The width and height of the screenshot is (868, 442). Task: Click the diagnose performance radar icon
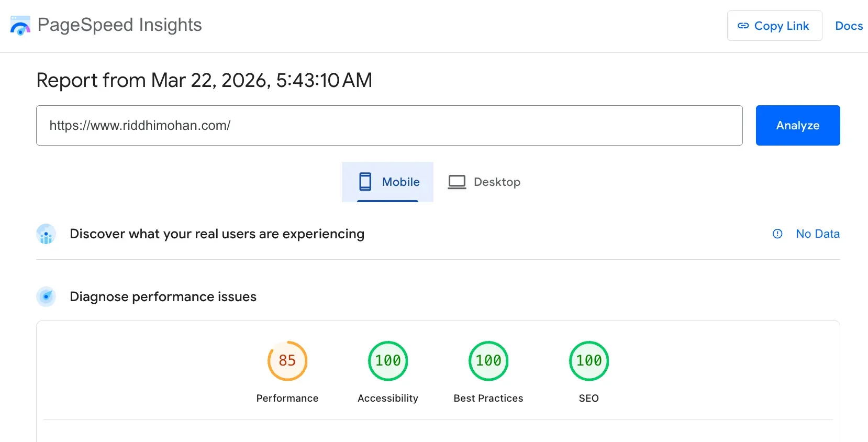click(x=46, y=296)
